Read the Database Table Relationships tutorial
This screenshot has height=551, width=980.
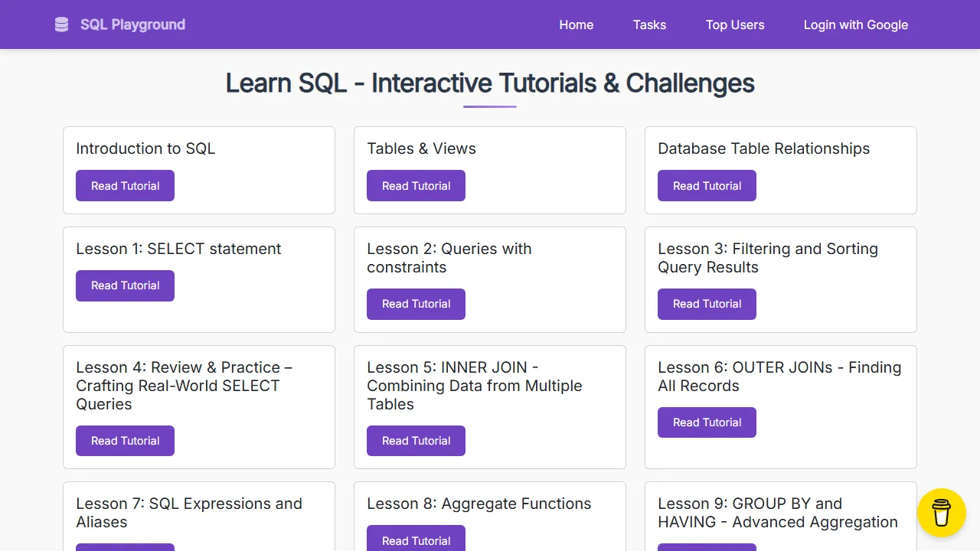[707, 185]
